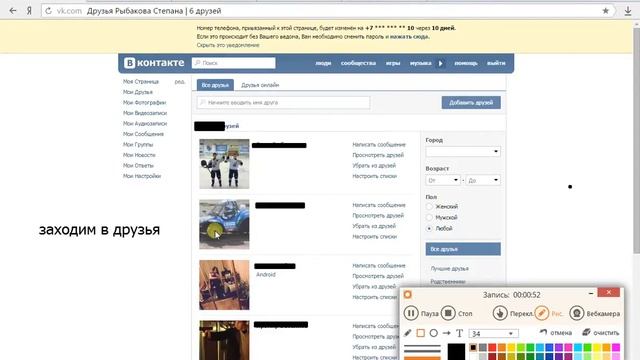Viewport: 640px width, 360px height.
Task: Click Написать сообщение beside hockey players photo
Action: (379, 145)
